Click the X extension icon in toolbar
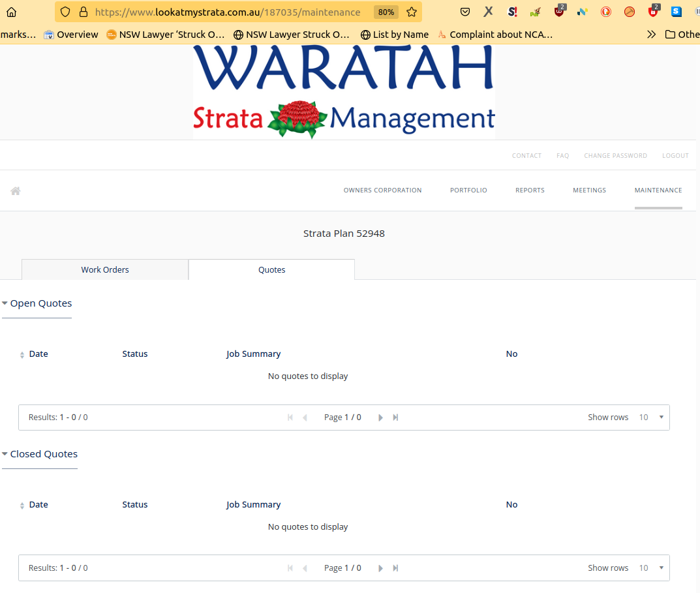 tap(489, 12)
